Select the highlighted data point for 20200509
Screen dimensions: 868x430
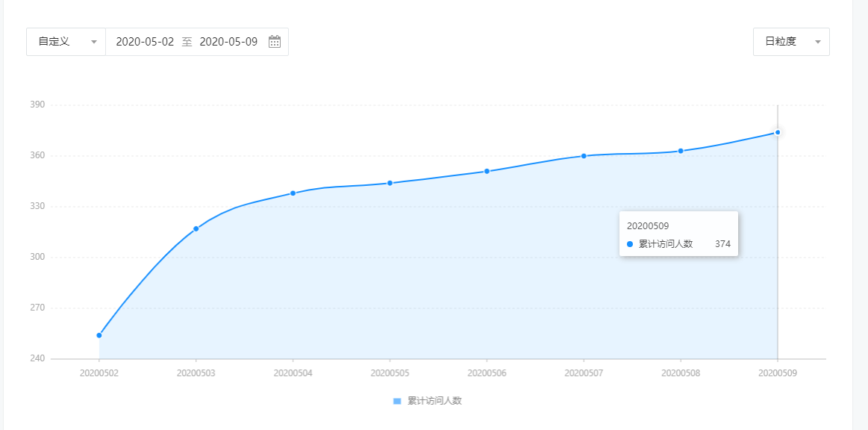tap(778, 132)
